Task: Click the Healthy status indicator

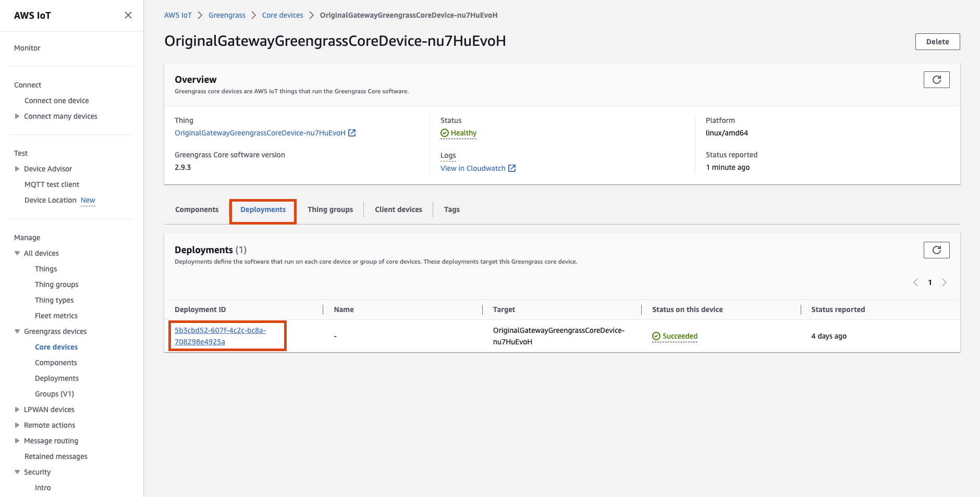Action: tap(458, 133)
